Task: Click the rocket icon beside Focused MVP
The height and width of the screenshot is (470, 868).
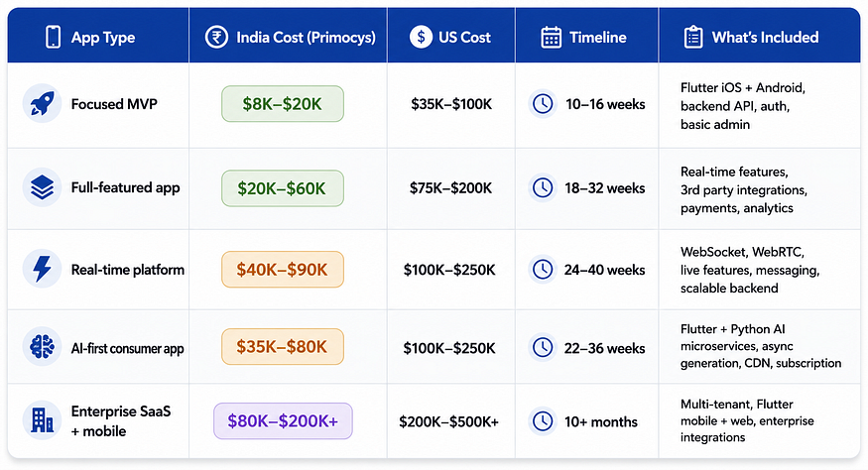Action: (42, 103)
